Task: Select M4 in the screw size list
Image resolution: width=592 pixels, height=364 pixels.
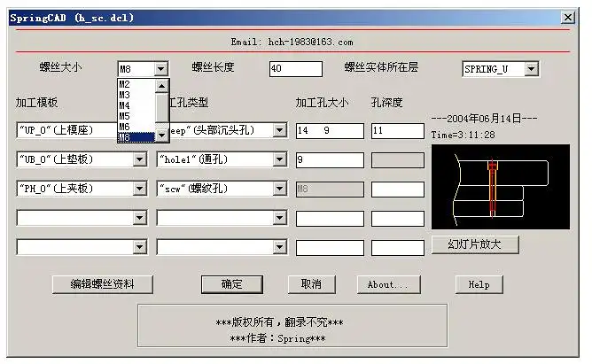Action: pyautogui.click(x=136, y=105)
